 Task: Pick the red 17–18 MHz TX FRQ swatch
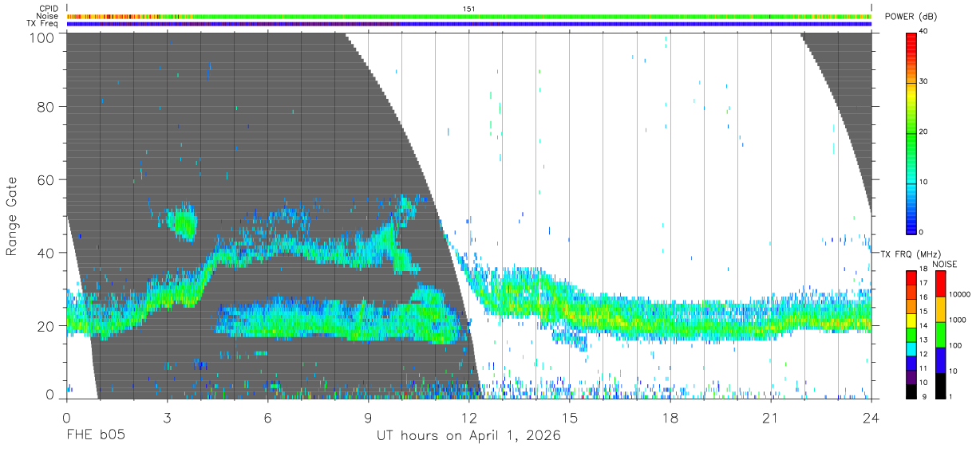[x=911, y=277]
